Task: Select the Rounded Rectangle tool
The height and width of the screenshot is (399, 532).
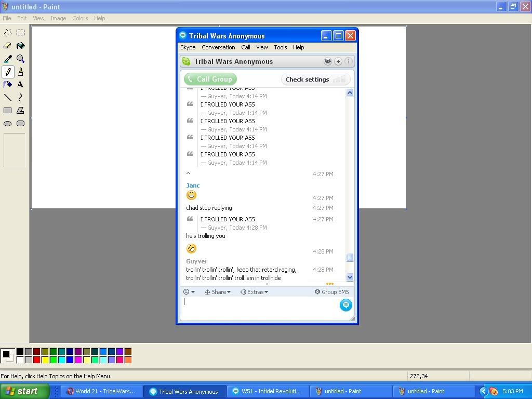Action: tap(20, 124)
